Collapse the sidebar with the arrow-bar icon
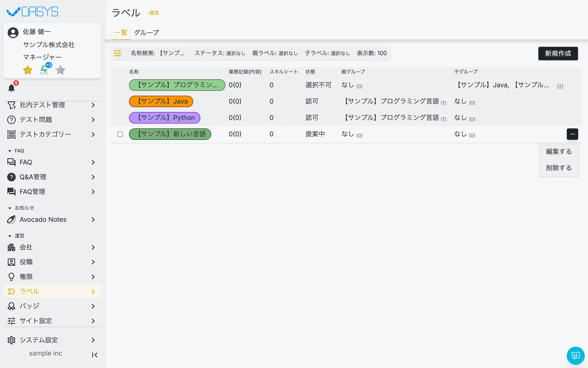This screenshot has width=588, height=368. (x=94, y=355)
